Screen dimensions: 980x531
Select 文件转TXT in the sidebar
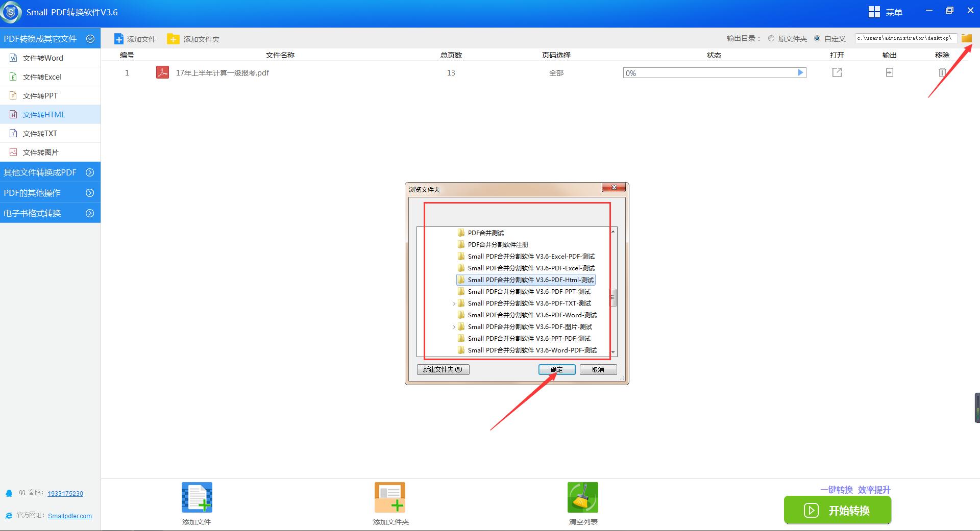50,133
